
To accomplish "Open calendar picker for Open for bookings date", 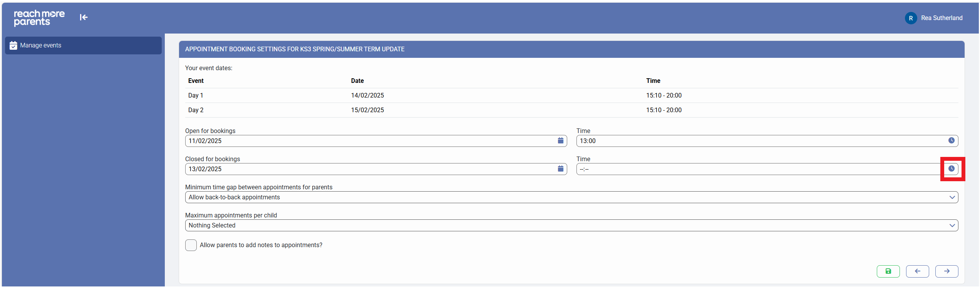I will (560, 141).
